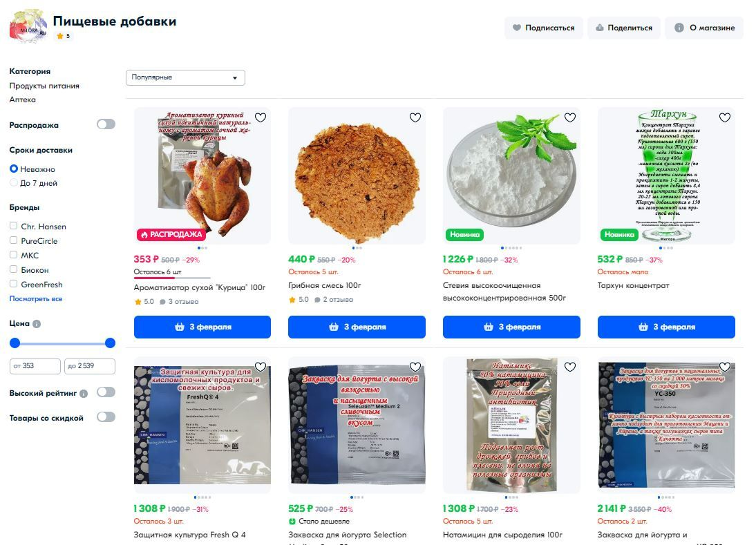
Task: Click heart icon on Стевия product card
Action: [x=570, y=117]
